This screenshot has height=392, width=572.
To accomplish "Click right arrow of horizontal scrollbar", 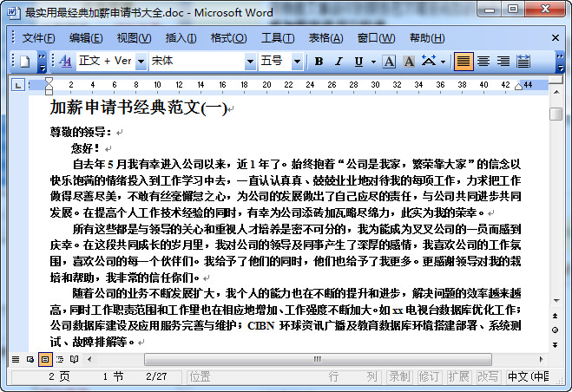I will coord(542,360).
